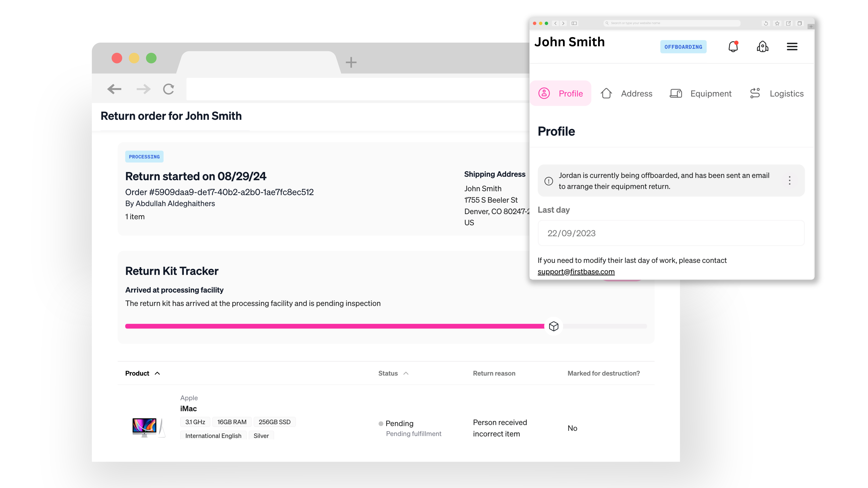Open a new tab with plus icon
The width and height of the screenshot is (868, 488).
pos(351,62)
